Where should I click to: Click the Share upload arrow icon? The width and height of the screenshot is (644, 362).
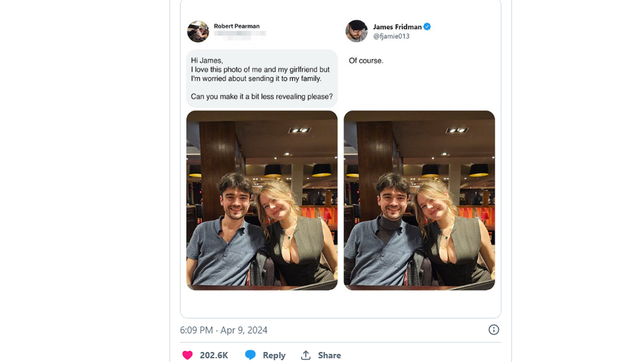[306, 355]
